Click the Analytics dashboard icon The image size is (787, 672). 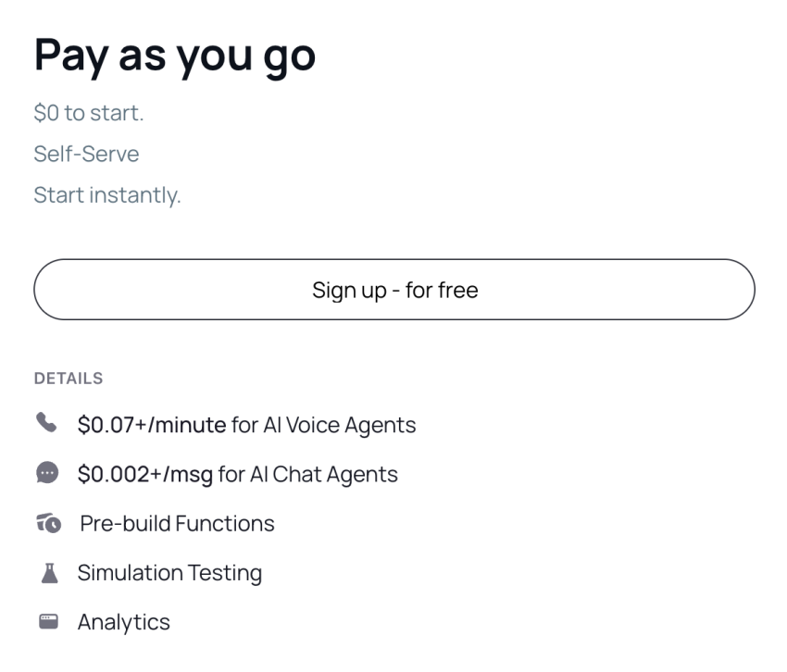click(46, 621)
